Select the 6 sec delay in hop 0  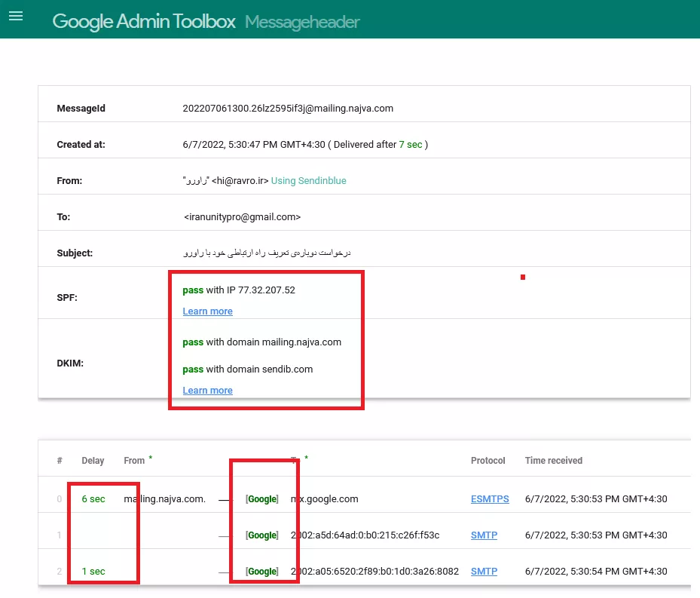pos(93,498)
